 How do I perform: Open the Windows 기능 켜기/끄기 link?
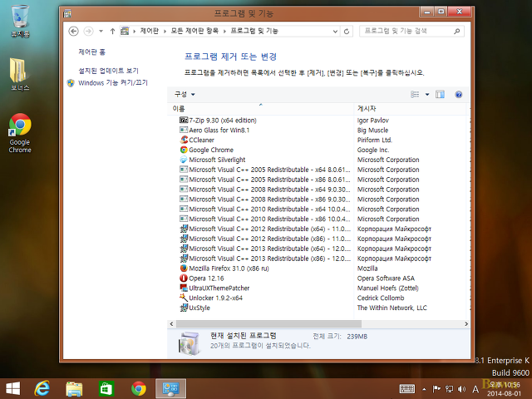113,83
